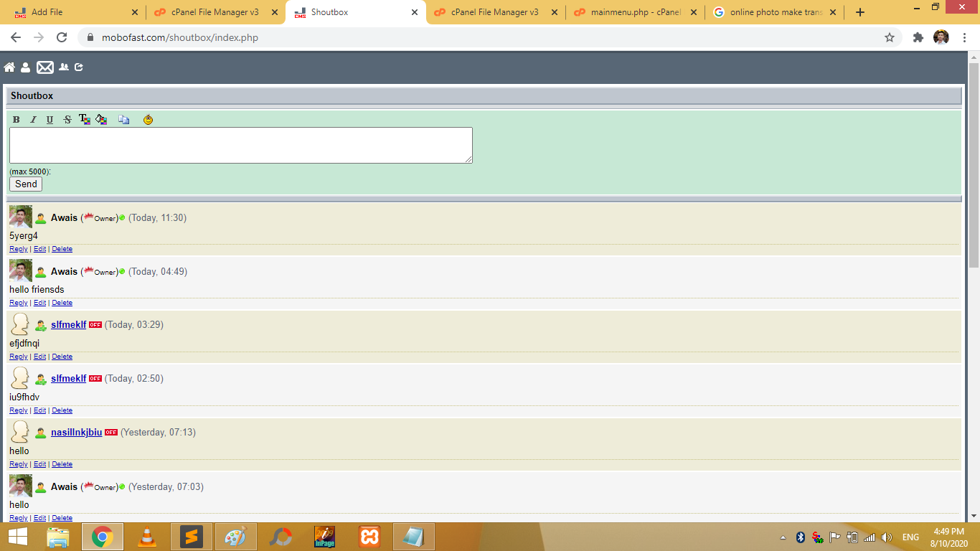Viewport: 980px width, 551px height.
Task: Toggle italic formatting in shoutbox editor
Action: coord(33,120)
